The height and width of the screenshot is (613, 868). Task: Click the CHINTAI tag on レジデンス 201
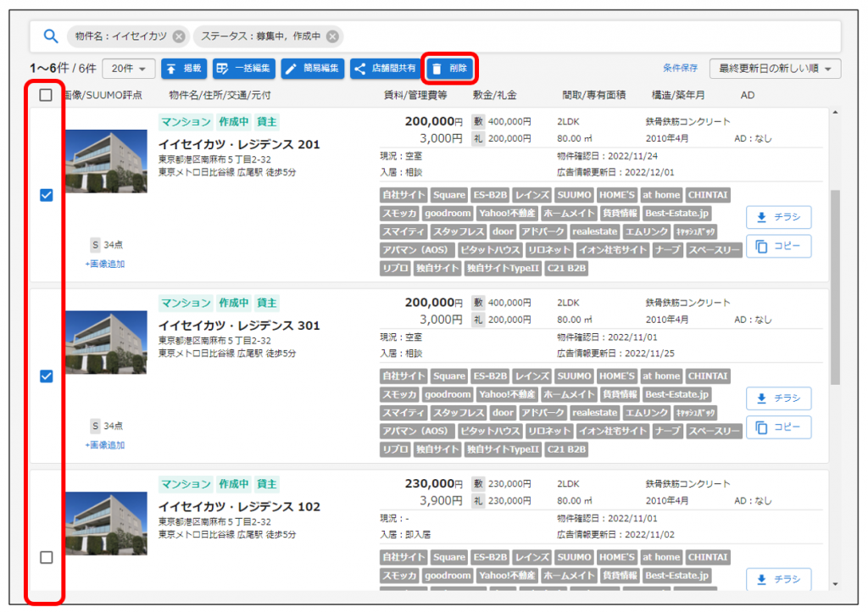708,195
